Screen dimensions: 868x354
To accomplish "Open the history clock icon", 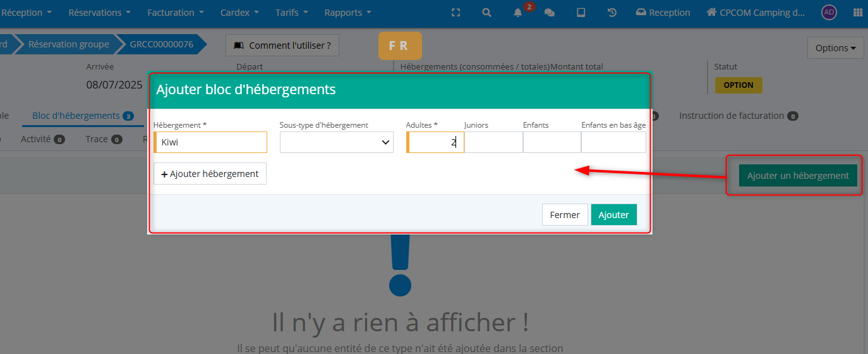I will [612, 13].
